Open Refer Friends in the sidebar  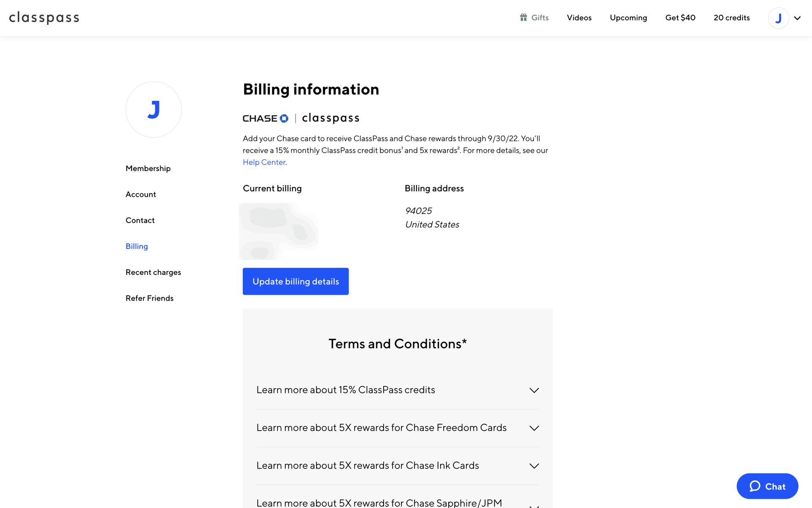(x=149, y=298)
